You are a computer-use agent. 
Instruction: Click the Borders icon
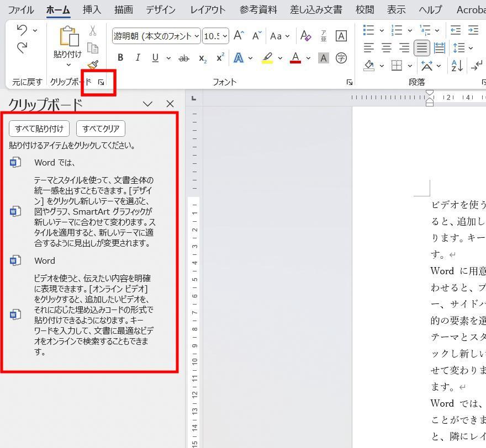[397, 65]
